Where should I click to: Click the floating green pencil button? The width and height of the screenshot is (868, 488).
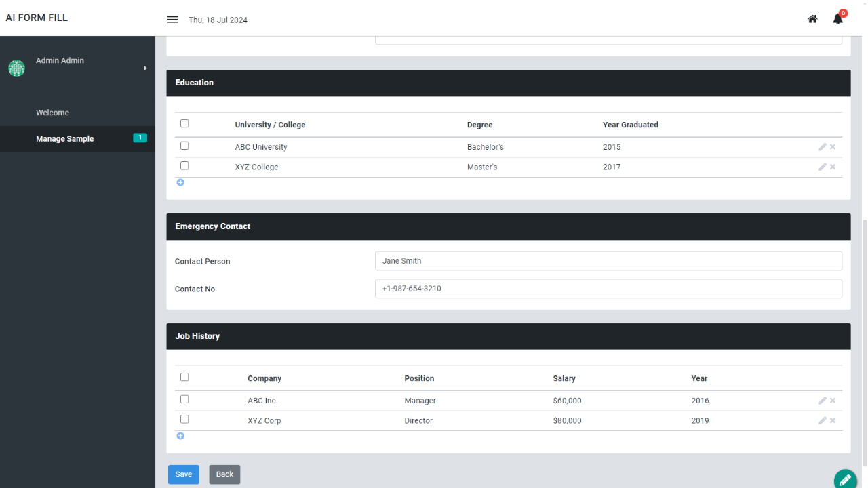tap(845, 479)
